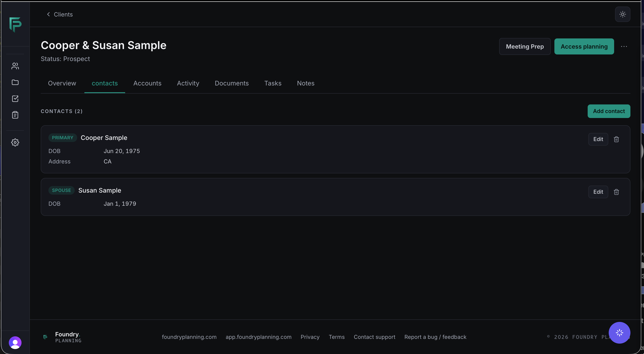Image resolution: width=644 pixels, height=354 pixels.
Task: Click the Add contact button
Action: coord(609,111)
